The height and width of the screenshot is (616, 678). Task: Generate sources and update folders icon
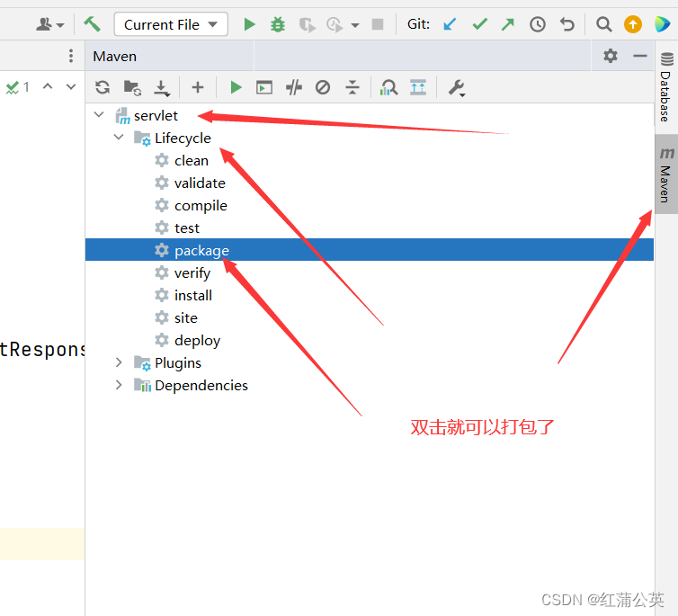(132, 88)
